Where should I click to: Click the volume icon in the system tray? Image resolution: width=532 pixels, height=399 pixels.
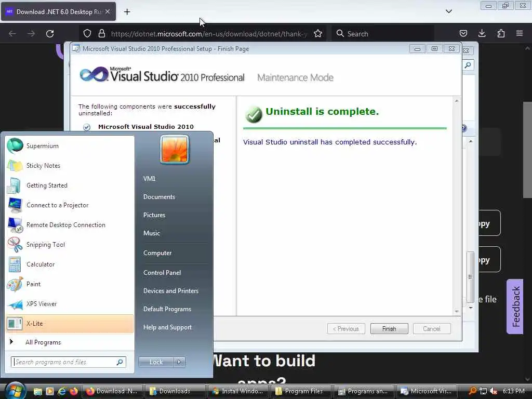(x=494, y=391)
